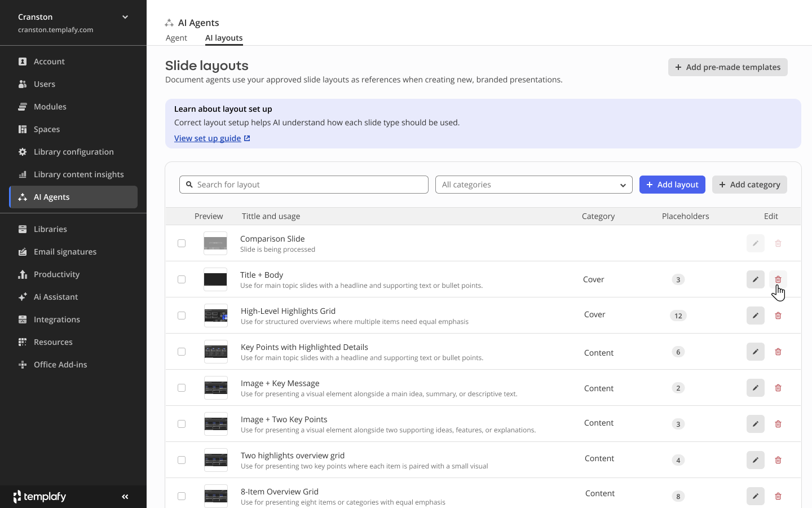Open the Users section in sidebar

pyautogui.click(x=73, y=84)
